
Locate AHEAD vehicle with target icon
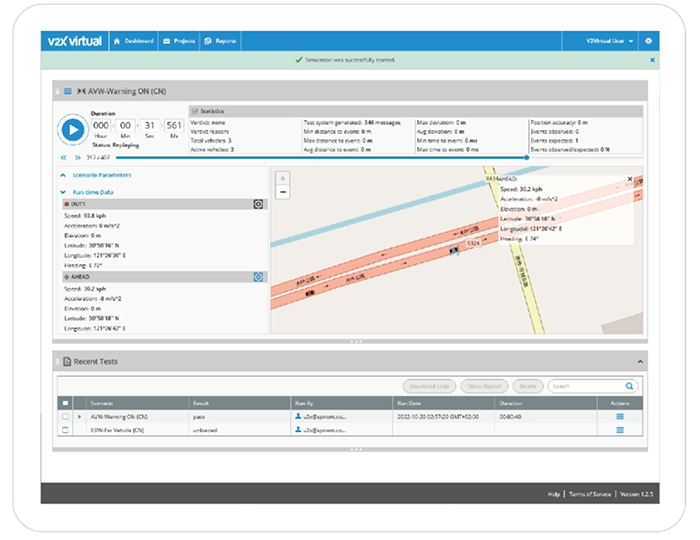pyautogui.click(x=258, y=277)
